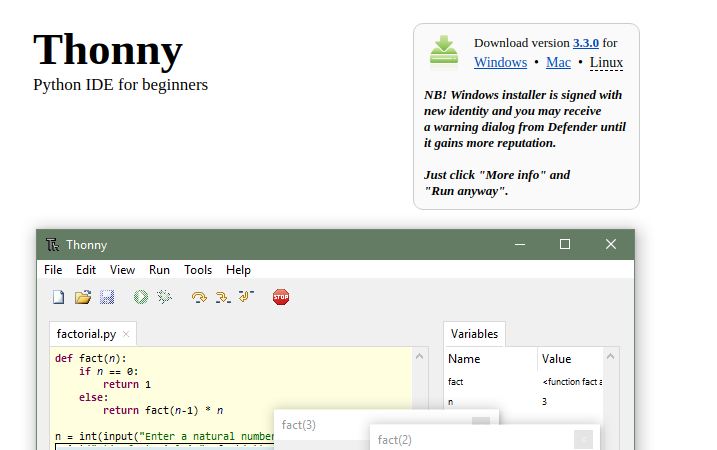Click the Step out debug icon

click(x=247, y=297)
